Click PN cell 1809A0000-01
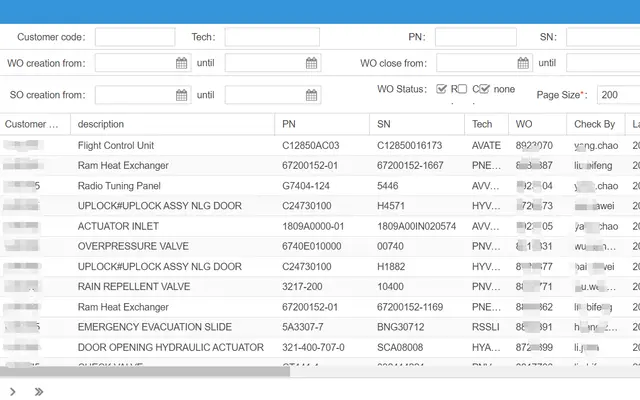Screen dimensions: 640x400 (x=322, y=227)
